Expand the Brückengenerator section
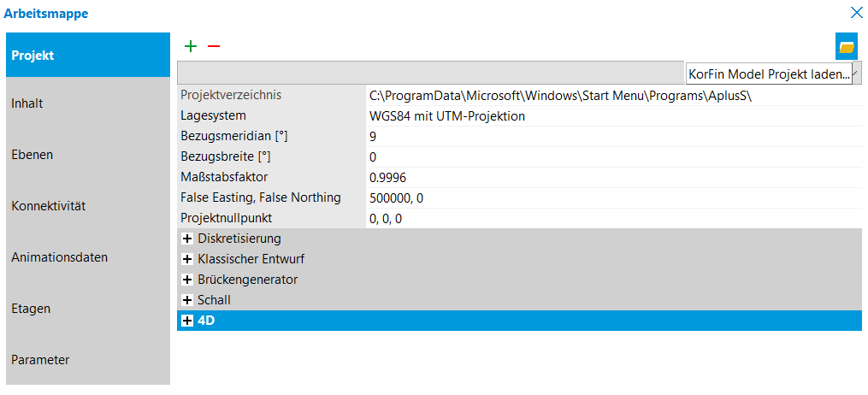 pyautogui.click(x=187, y=280)
